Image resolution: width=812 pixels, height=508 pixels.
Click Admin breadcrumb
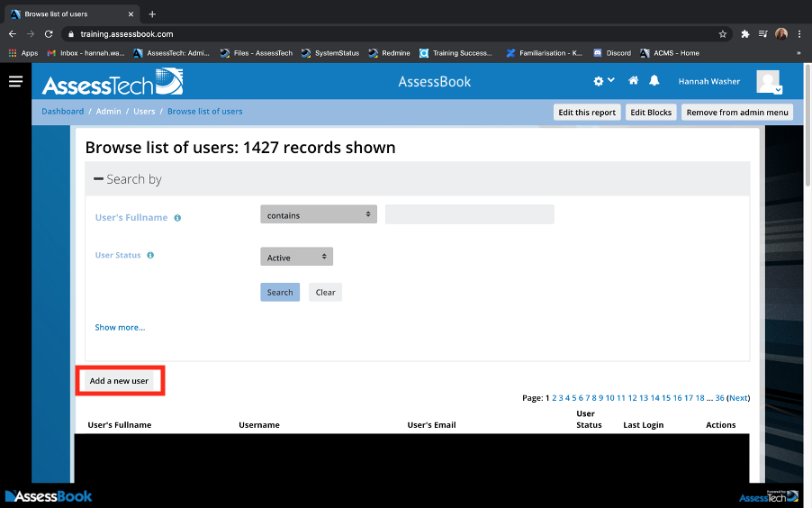(108, 112)
